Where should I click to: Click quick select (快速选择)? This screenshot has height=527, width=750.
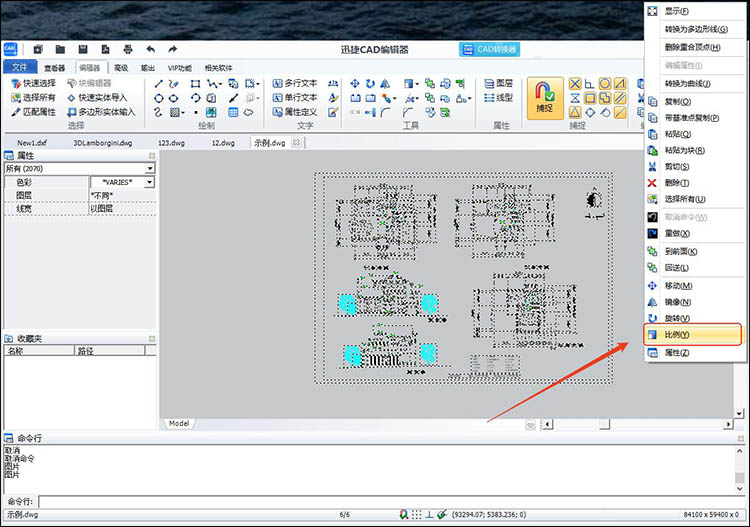click(x=34, y=83)
